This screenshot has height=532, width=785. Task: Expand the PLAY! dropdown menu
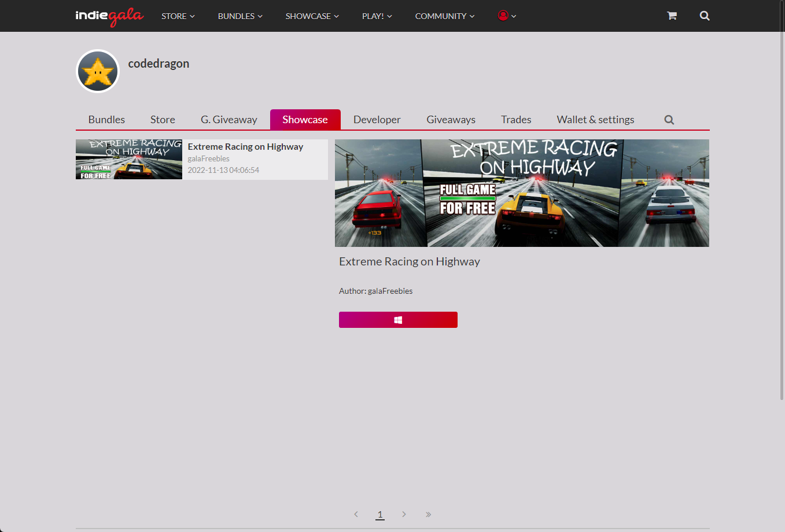[x=377, y=16]
